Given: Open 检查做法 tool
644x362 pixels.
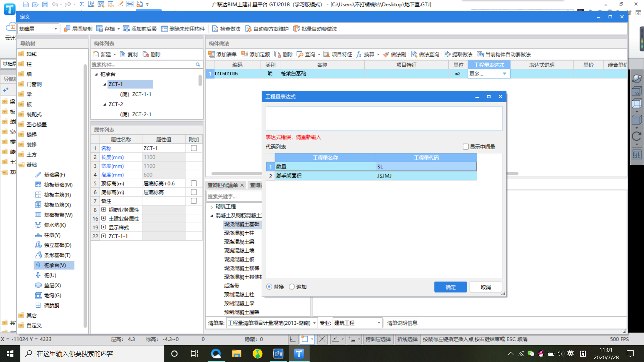Looking at the screenshot, I should point(226,29).
